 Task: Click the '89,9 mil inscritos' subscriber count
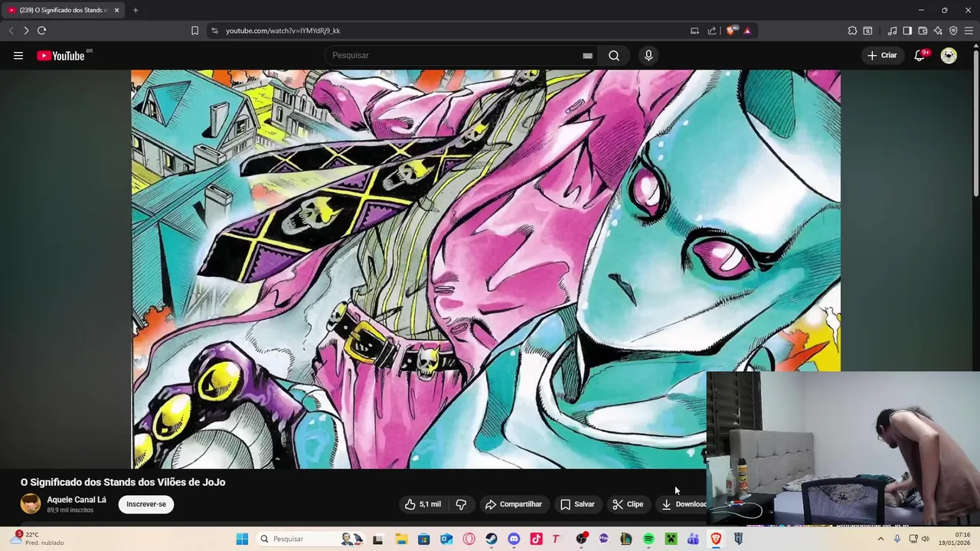coord(70,510)
